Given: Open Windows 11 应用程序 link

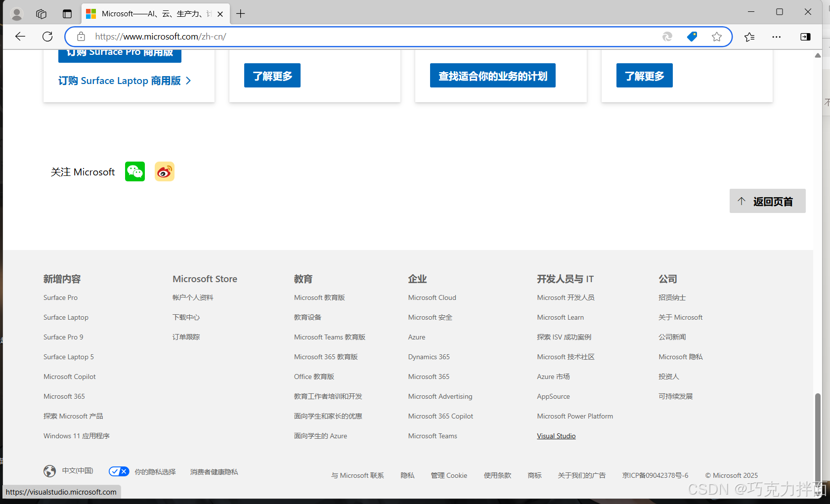Looking at the screenshot, I should tap(77, 436).
